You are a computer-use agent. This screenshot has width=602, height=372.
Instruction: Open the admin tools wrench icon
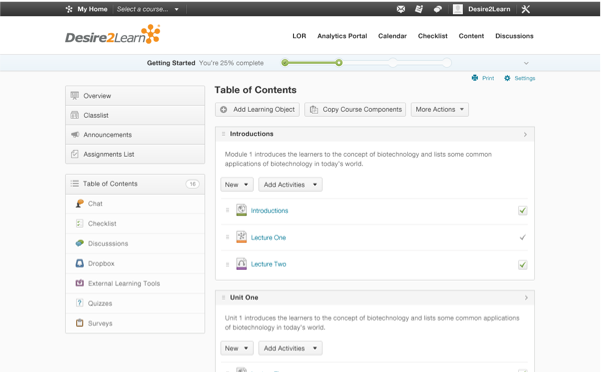click(526, 9)
